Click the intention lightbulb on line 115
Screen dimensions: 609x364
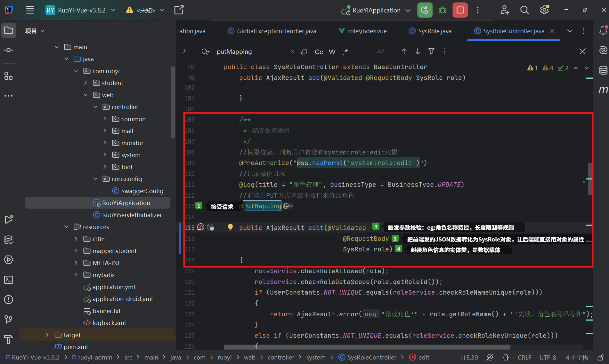(x=230, y=227)
